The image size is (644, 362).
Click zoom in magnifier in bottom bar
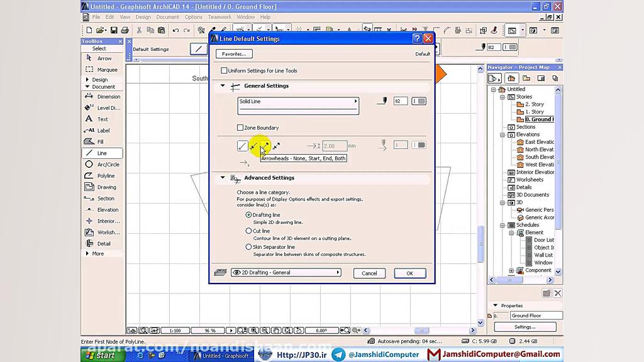[254, 331]
